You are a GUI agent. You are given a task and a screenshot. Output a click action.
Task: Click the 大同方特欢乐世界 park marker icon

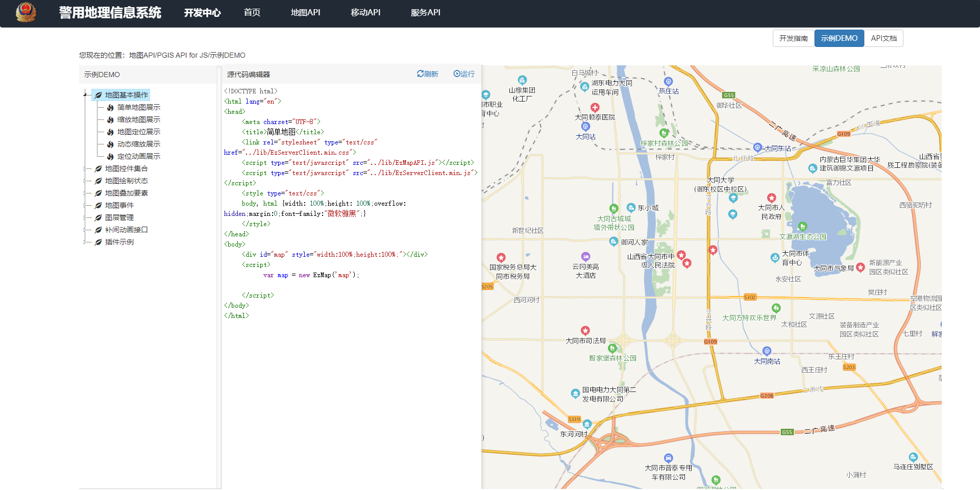coord(776,308)
